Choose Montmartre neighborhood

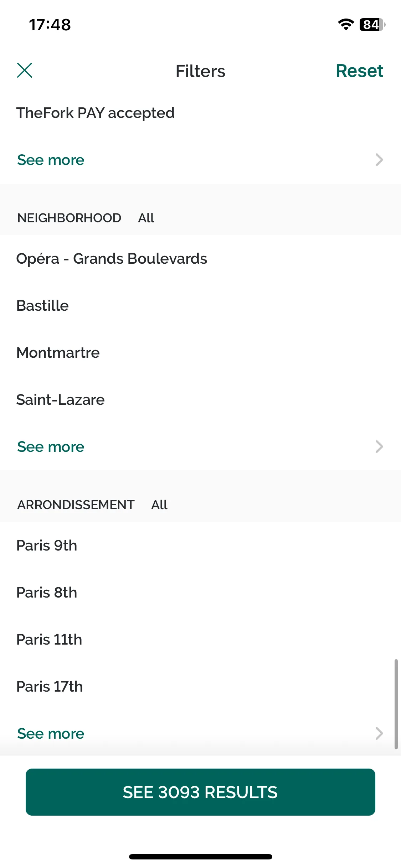200,353
